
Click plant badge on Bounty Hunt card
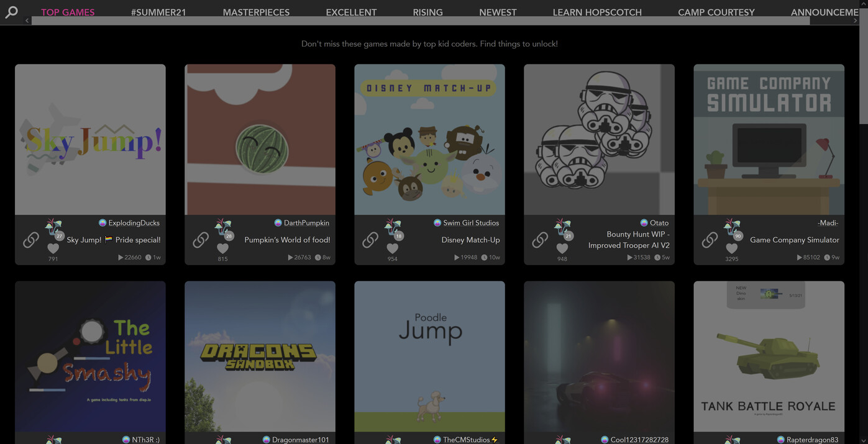(x=563, y=229)
